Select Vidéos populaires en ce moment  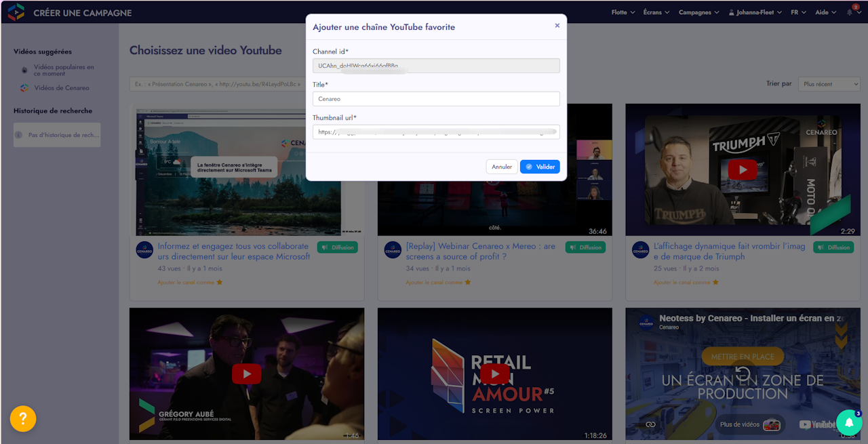tap(64, 70)
